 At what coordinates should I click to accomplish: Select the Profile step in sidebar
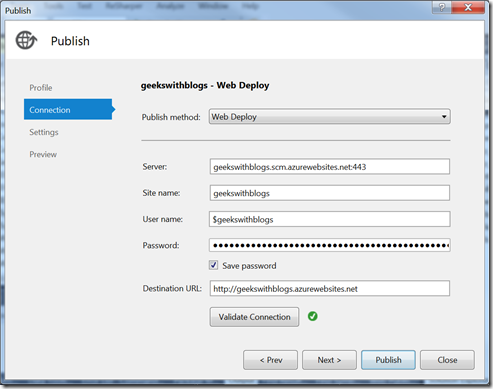(41, 88)
